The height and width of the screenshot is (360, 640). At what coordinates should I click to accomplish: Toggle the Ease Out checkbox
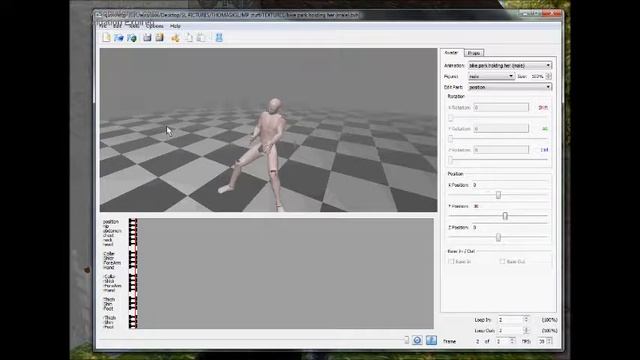click(x=502, y=262)
